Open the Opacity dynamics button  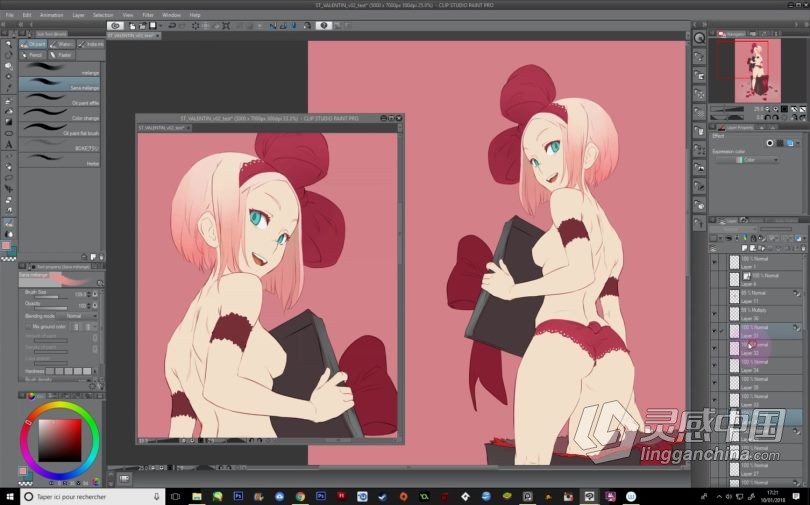95,305
